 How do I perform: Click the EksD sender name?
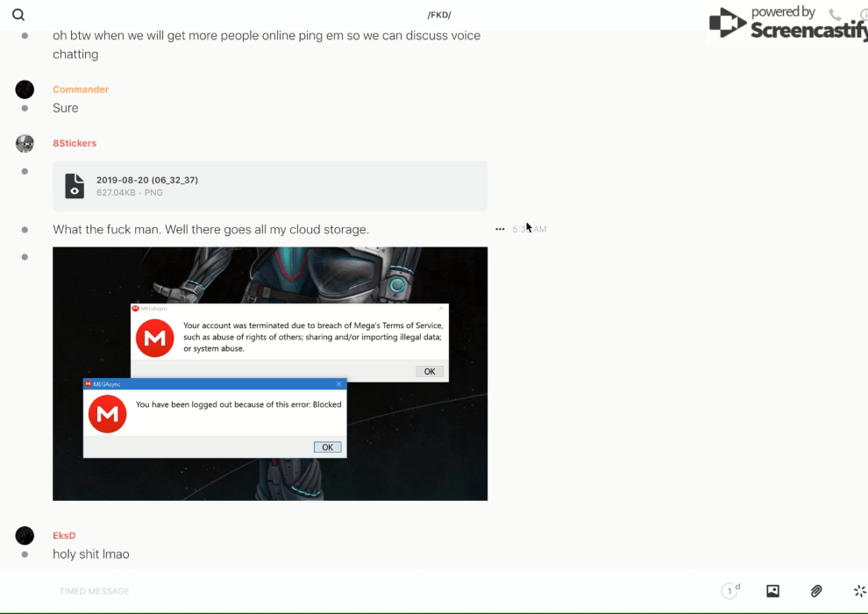point(64,535)
